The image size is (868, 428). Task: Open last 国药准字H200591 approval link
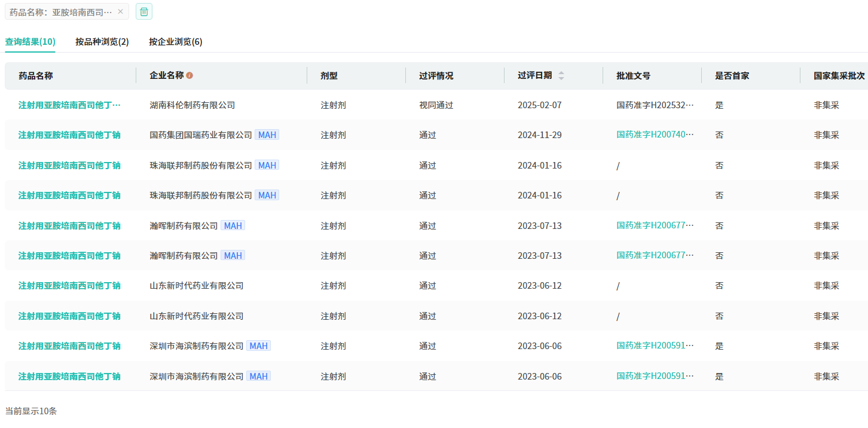(655, 376)
